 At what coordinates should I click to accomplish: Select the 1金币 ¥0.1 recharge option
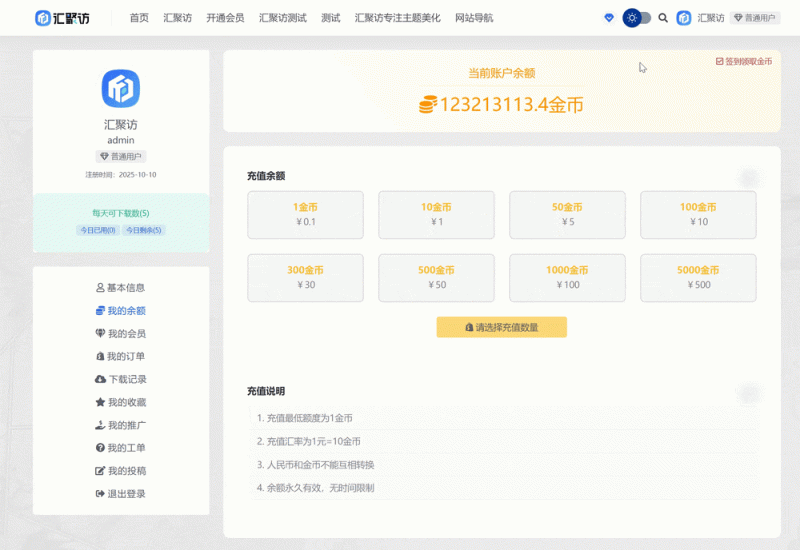[x=306, y=215]
